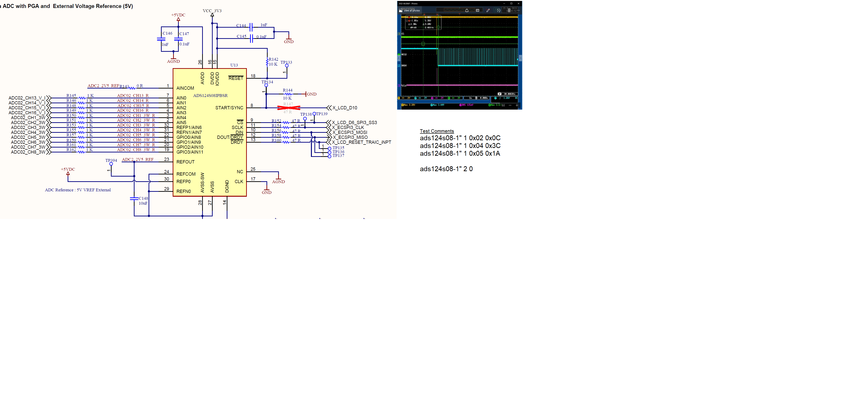Click the C148 10uF capacitor
This screenshot has height=414, width=868.
134,199
